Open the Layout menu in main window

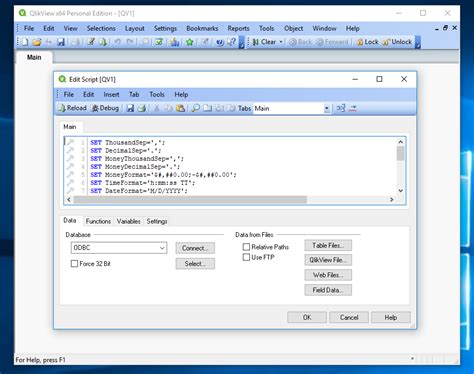point(135,28)
